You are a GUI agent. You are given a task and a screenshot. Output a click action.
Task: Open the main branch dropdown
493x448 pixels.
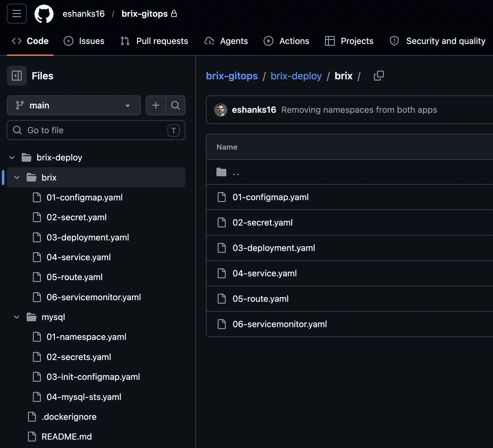(x=74, y=105)
